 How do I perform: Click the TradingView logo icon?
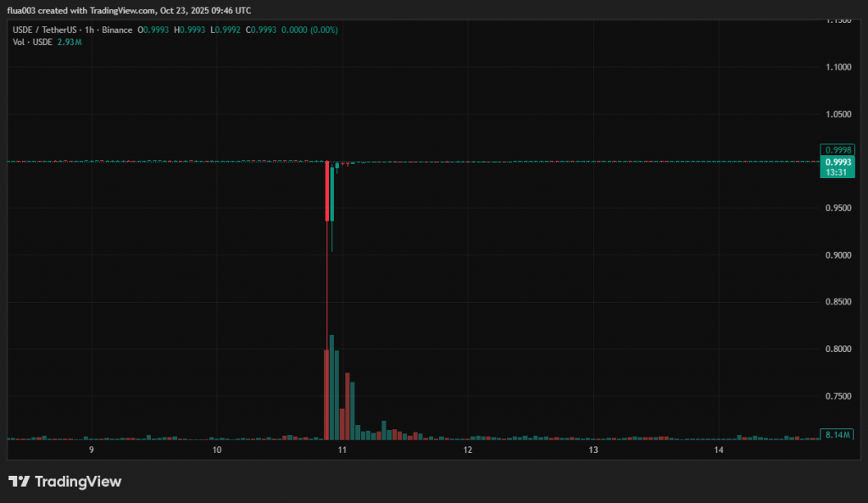tap(19, 482)
